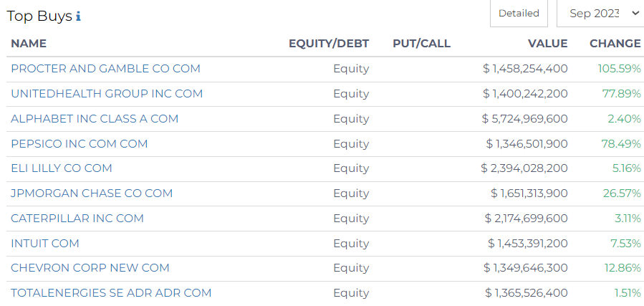The height and width of the screenshot is (306, 644).
Task: Switch to the Detailed view
Action: (519, 14)
